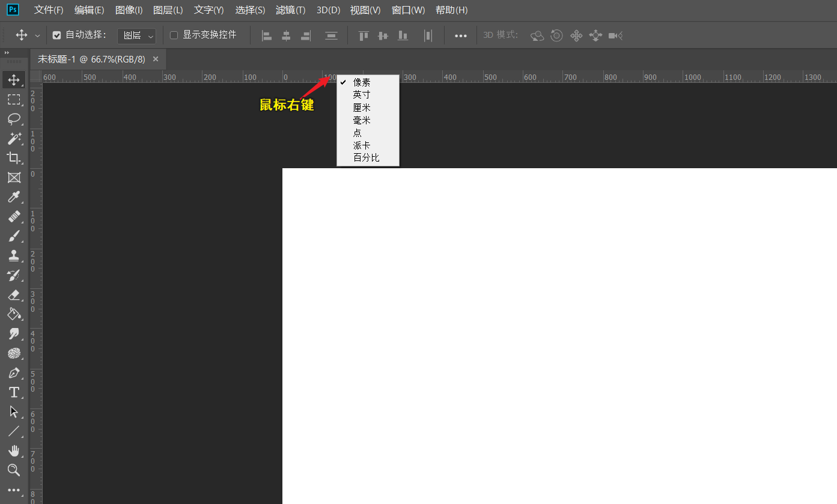Viewport: 837px width, 504px height.
Task: Select the Horizontal Type tool
Action: click(14, 392)
